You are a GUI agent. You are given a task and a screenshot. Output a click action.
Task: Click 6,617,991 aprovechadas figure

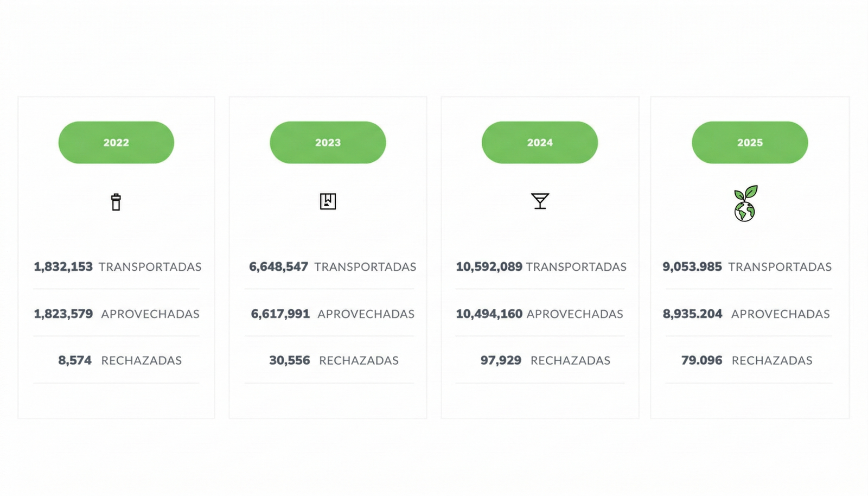pyautogui.click(x=280, y=314)
